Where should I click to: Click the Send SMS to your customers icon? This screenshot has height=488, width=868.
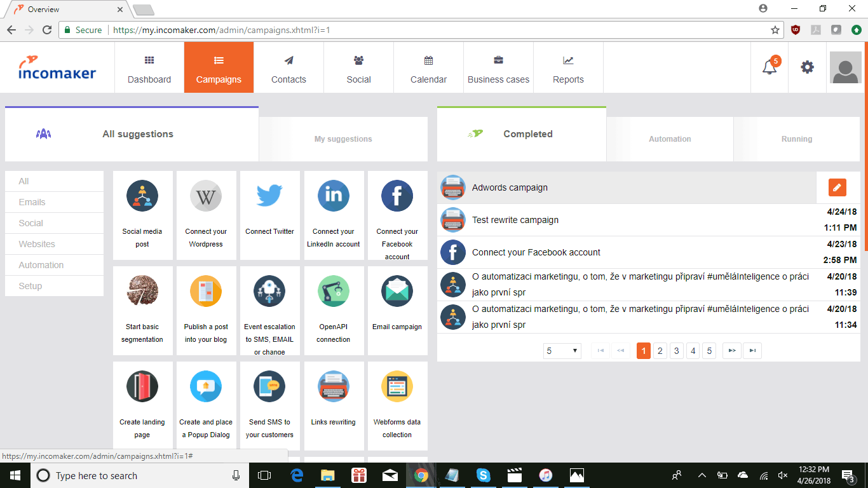[269, 386]
